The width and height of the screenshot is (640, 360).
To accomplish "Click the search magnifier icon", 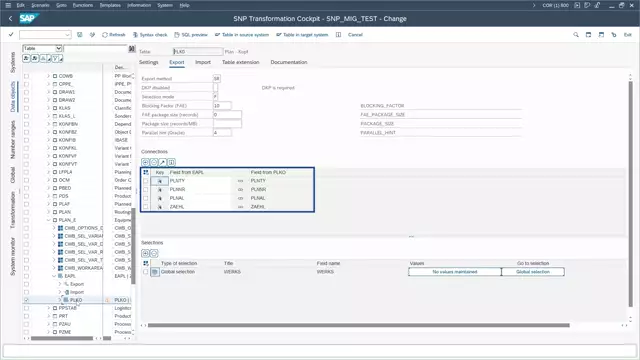I will [576, 35].
